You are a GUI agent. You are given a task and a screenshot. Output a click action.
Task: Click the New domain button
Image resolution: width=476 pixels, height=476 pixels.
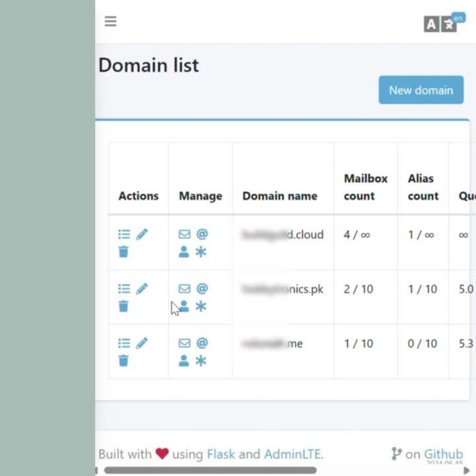coord(421,90)
